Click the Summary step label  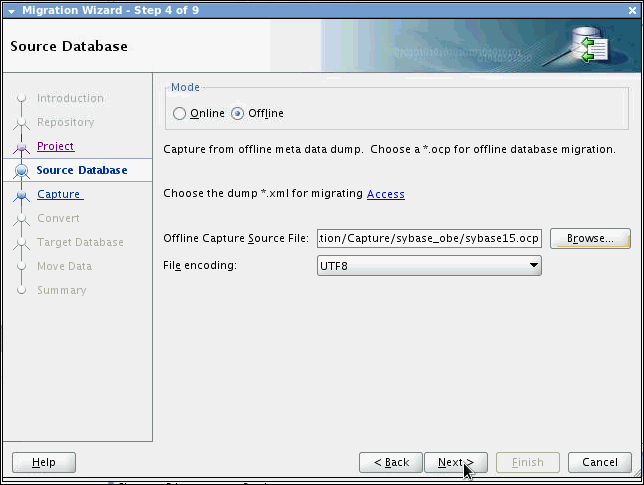[x=62, y=290]
